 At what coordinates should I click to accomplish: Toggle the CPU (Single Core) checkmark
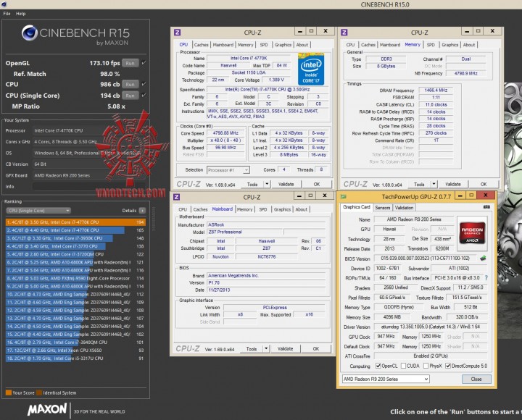[144, 96]
